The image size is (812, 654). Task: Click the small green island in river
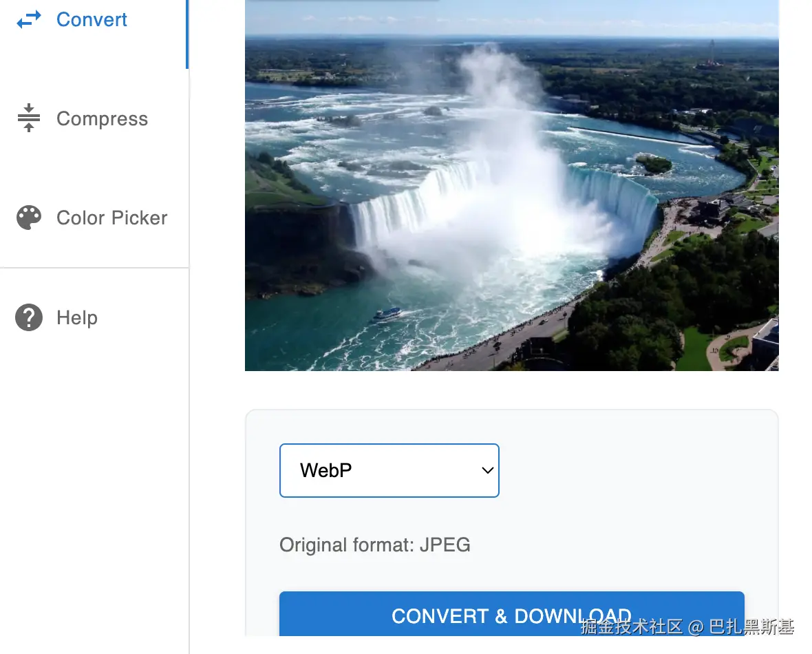[x=654, y=165]
